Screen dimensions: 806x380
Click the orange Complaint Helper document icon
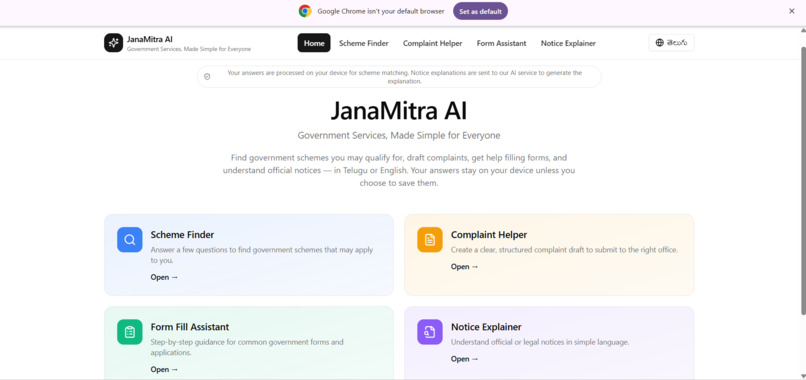coord(430,240)
